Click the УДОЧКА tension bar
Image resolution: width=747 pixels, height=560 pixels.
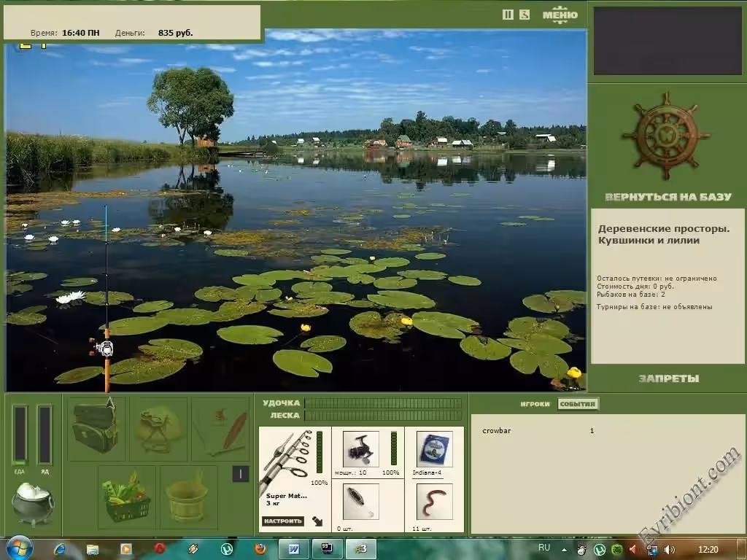pyautogui.click(x=382, y=403)
